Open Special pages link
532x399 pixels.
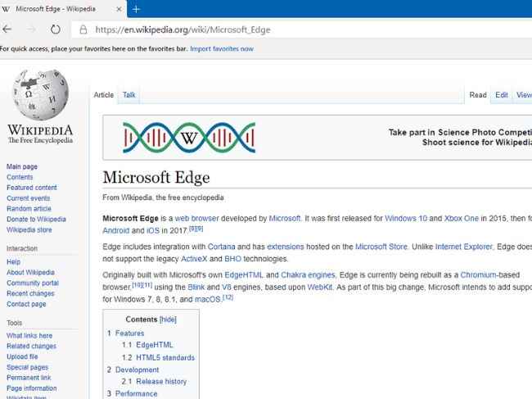(x=28, y=367)
